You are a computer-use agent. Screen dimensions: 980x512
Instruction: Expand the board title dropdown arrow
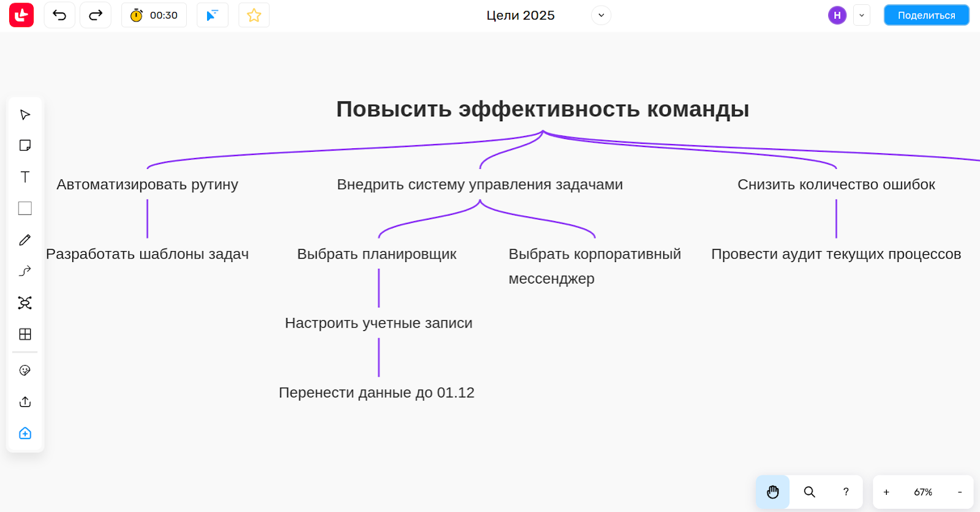[601, 15]
